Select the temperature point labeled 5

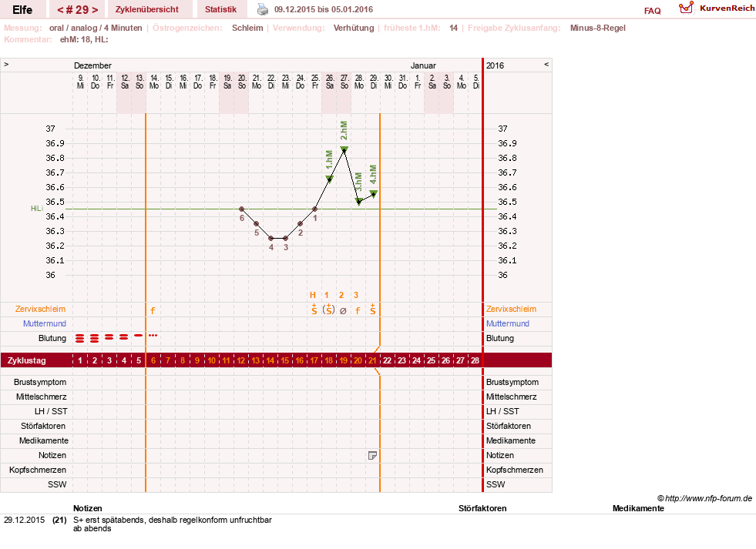[x=257, y=223]
